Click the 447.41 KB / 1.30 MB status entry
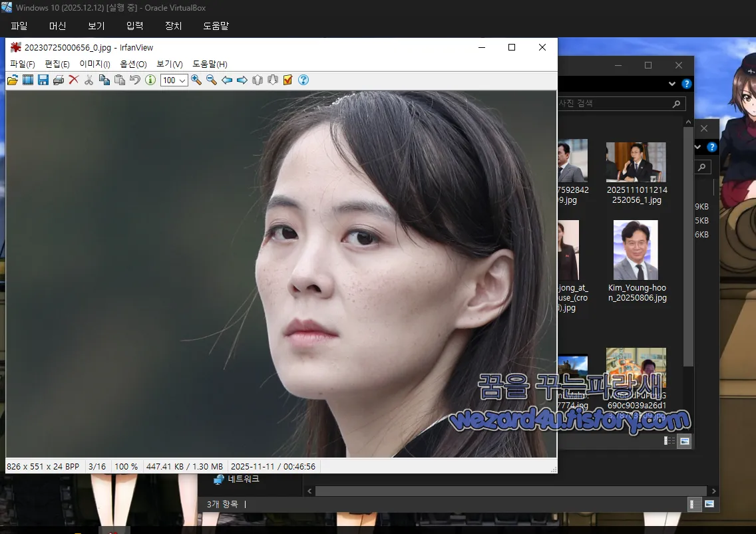756x534 pixels. pyautogui.click(x=184, y=467)
